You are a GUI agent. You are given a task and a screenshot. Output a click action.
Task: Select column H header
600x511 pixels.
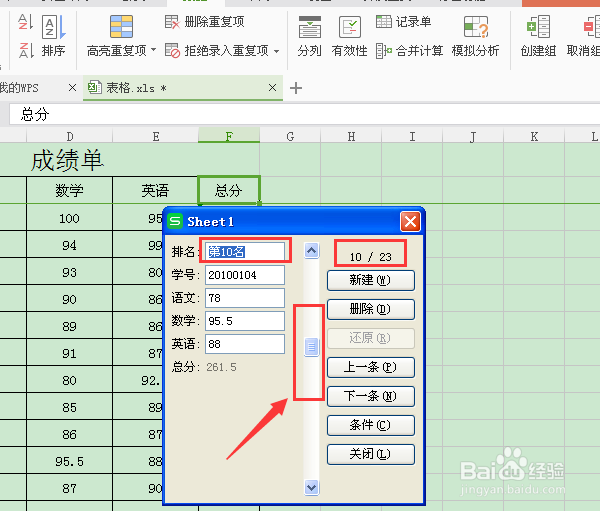(x=351, y=136)
